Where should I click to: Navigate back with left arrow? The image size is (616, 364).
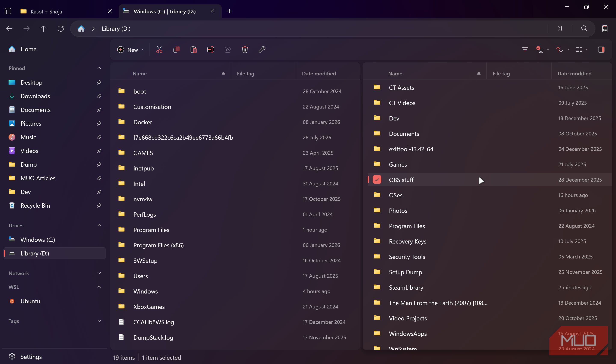click(9, 29)
